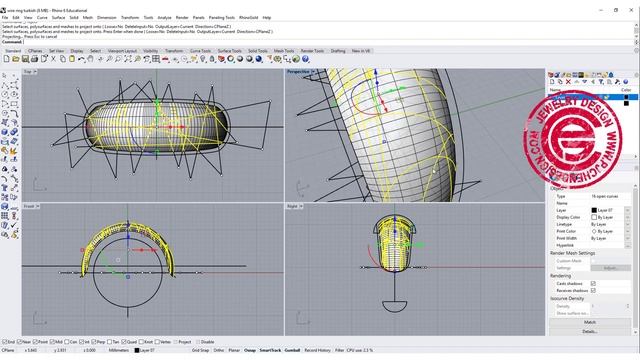This screenshot has height=360, width=640.
Task: Click the Print icon in the toolbar
Action: tap(35, 59)
